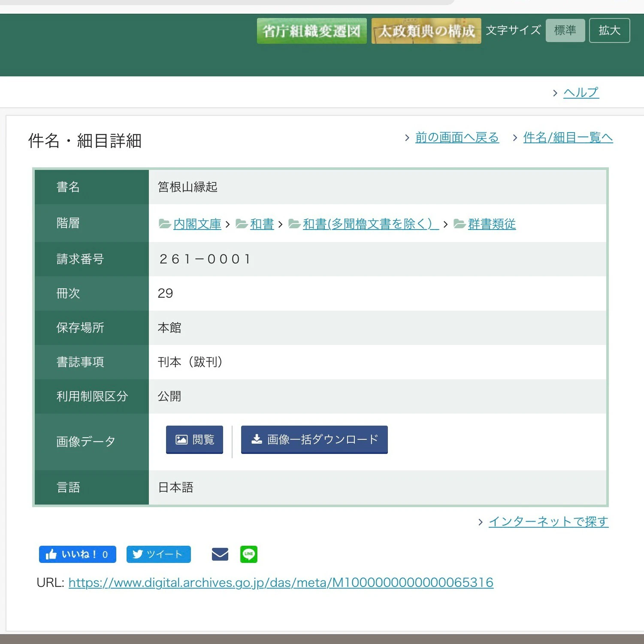Viewport: 644px width, 644px height.
Task: Share by email envelope icon
Action: [220, 554]
